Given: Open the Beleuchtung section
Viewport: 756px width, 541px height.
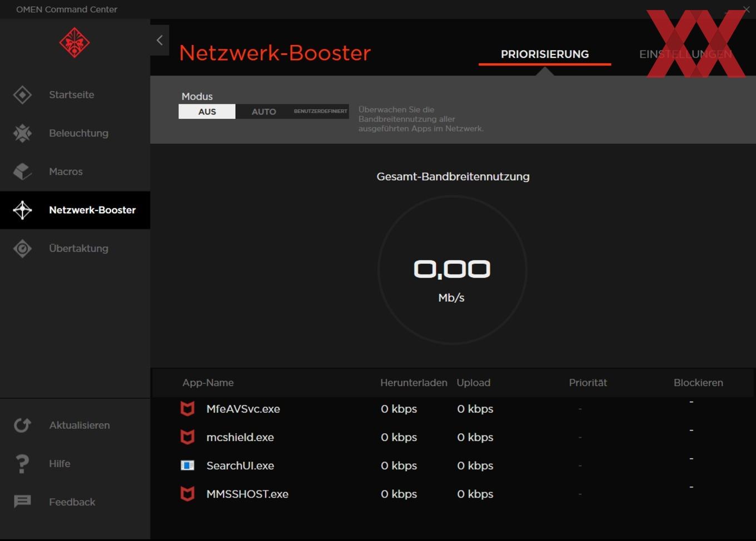Looking at the screenshot, I should [x=78, y=133].
